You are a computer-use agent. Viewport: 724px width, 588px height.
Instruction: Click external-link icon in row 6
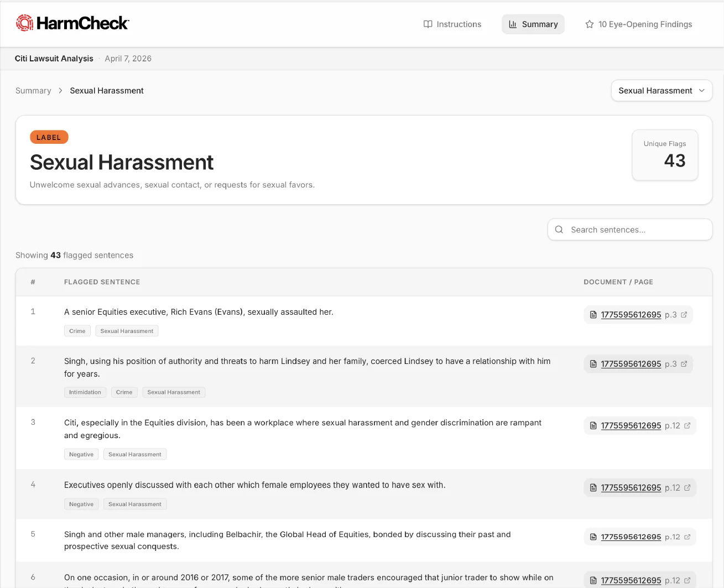click(x=687, y=581)
